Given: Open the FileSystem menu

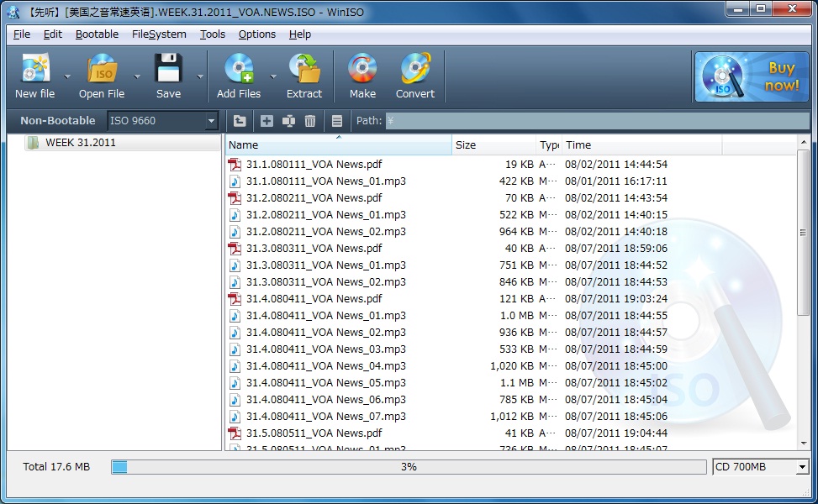Looking at the screenshot, I should (159, 34).
